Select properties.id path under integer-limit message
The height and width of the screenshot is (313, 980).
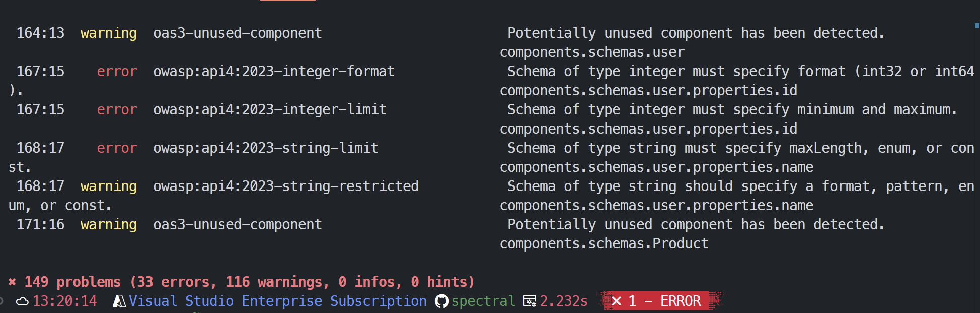pos(648,129)
